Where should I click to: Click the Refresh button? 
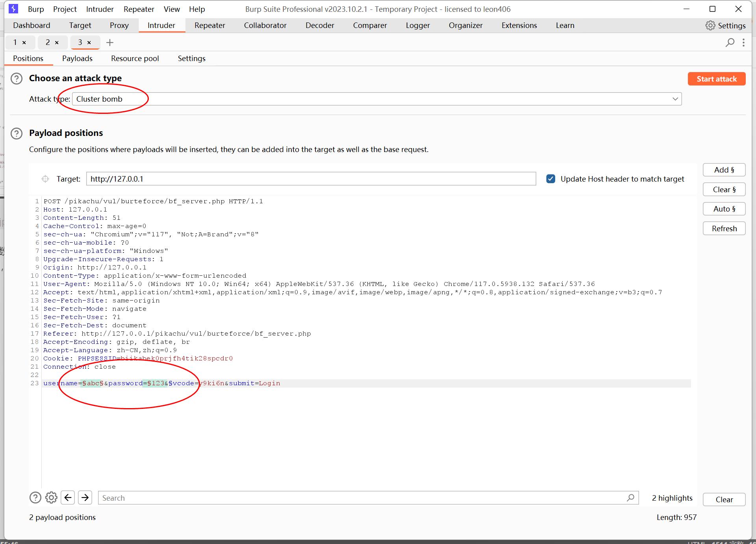(x=724, y=228)
